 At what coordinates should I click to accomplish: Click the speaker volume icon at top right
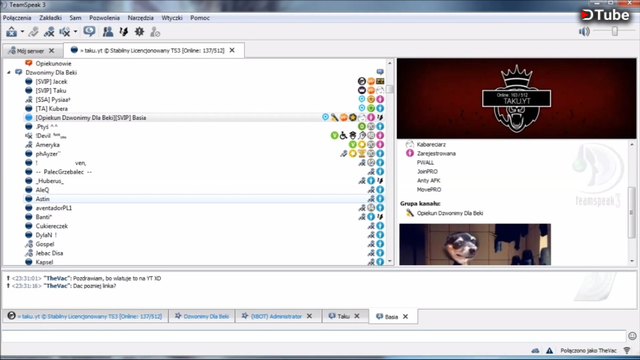coord(584,31)
